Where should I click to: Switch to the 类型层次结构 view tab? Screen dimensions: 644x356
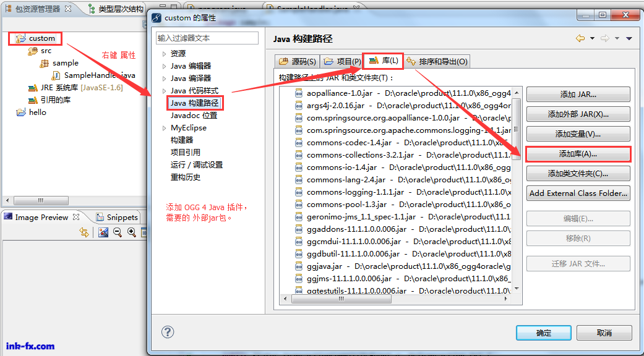pos(117,9)
